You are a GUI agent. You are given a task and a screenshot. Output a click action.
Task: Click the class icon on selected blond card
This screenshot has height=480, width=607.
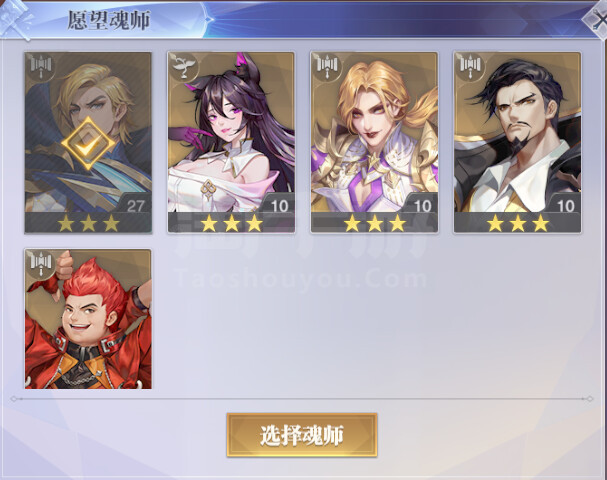(41, 67)
